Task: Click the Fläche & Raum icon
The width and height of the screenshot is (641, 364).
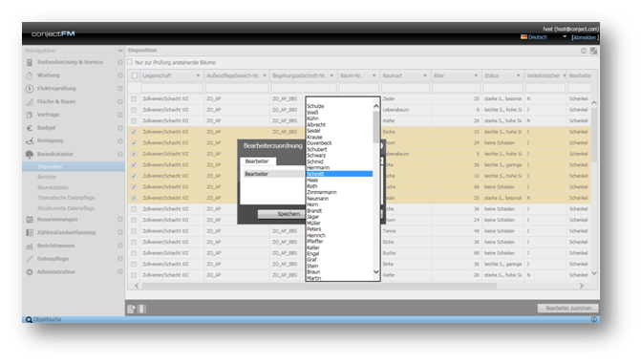Action: [30, 101]
